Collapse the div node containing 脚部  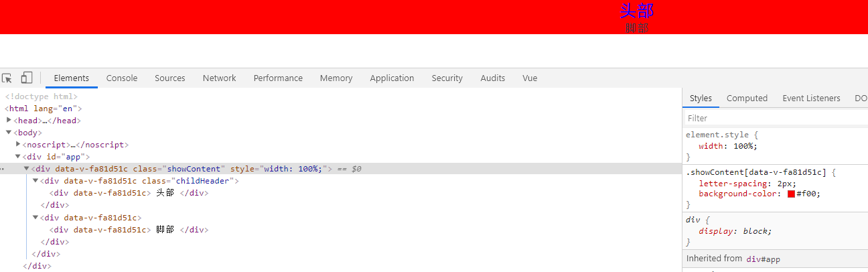click(35, 218)
